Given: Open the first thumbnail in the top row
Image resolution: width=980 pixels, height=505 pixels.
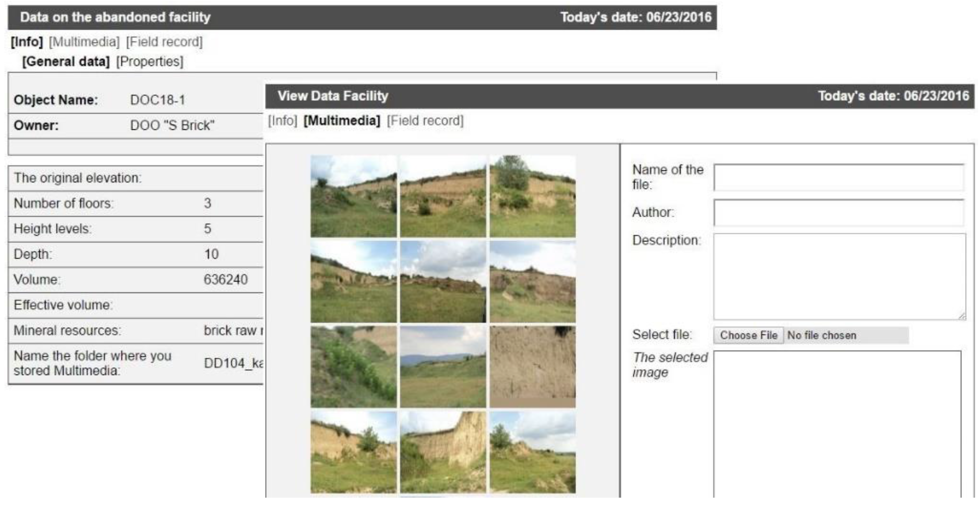Looking at the screenshot, I should click(x=353, y=196).
